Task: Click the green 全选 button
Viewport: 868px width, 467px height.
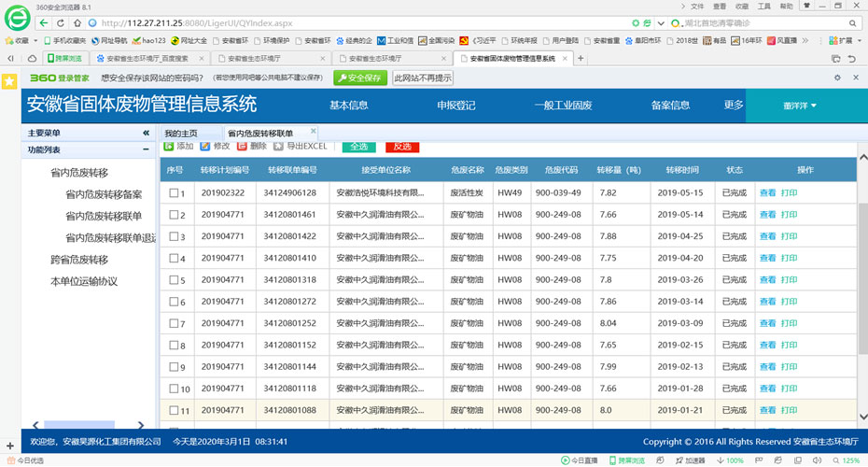Action: [359, 147]
